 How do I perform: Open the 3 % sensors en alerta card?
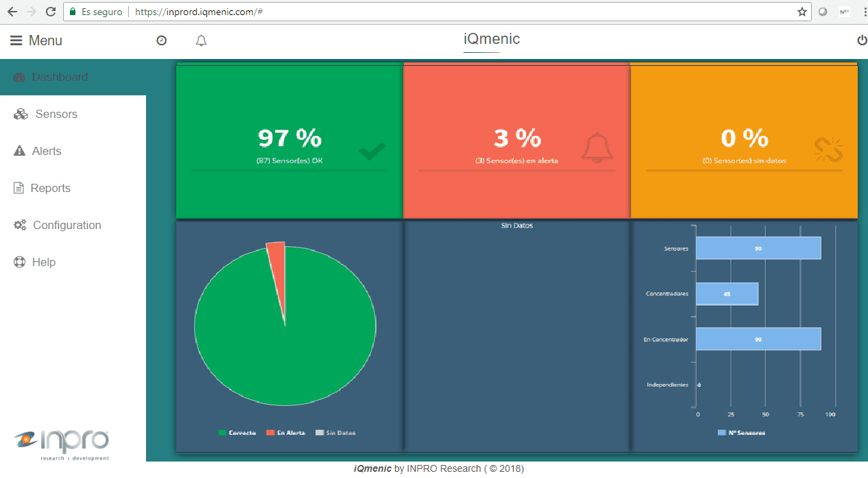(x=516, y=141)
